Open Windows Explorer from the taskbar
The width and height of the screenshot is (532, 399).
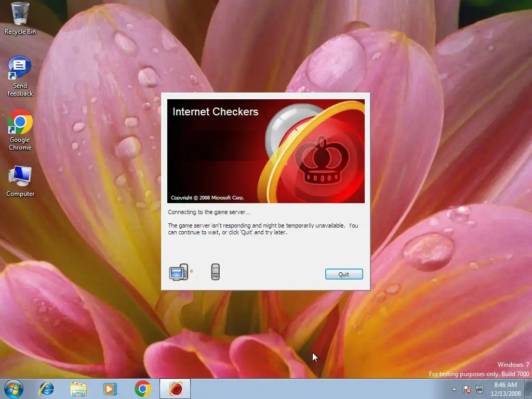click(x=78, y=389)
